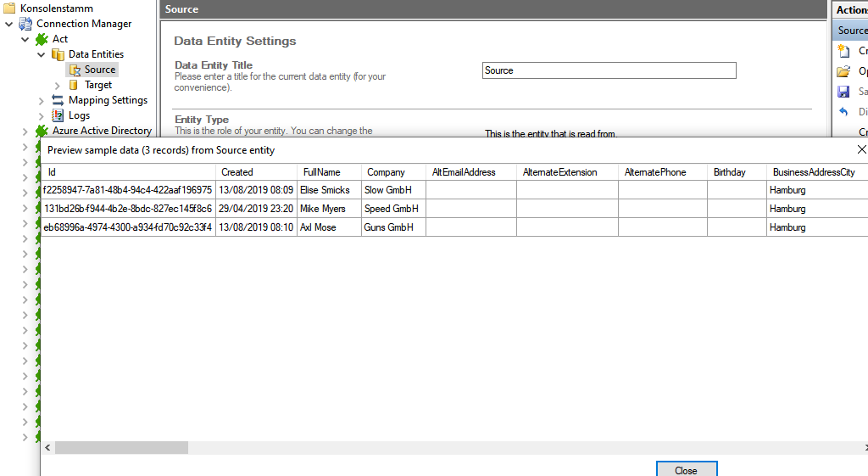The width and height of the screenshot is (868, 476).
Task: Expand the Mapping Settings node
Action: (42, 100)
